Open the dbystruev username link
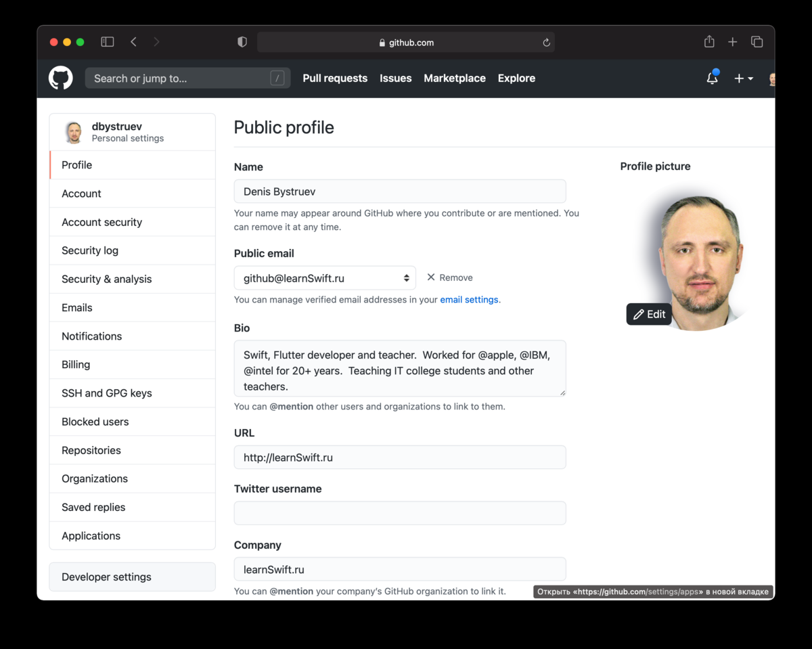 [x=117, y=127]
